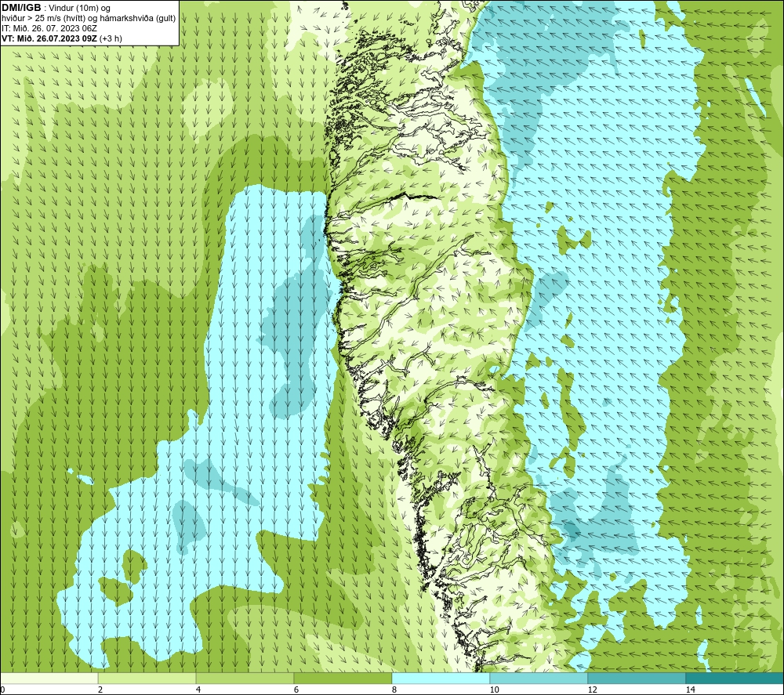Click the IT: Mið. 26. 07. 2023 06Z line
The height and width of the screenshot is (695, 784).
pos(49,28)
